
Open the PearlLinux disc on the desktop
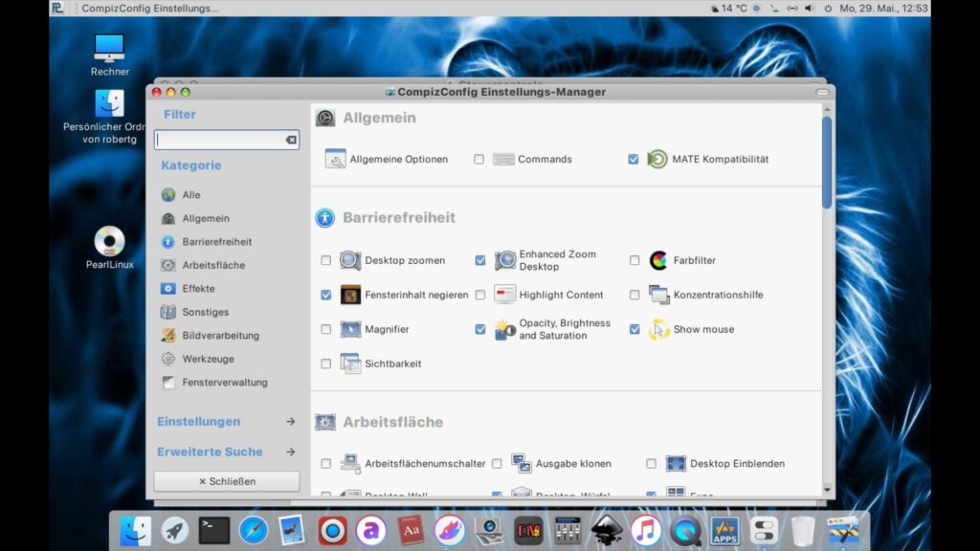click(x=109, y=248)
